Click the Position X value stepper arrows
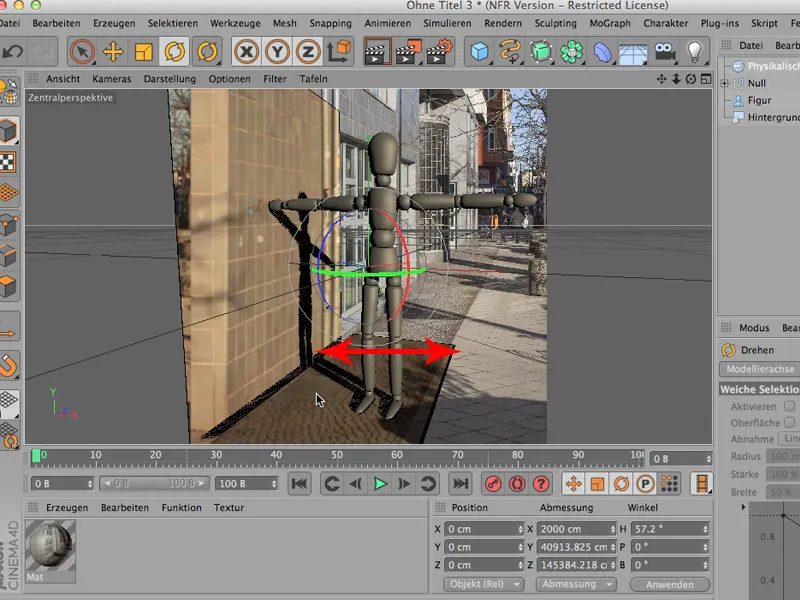 tap(520, 529)
